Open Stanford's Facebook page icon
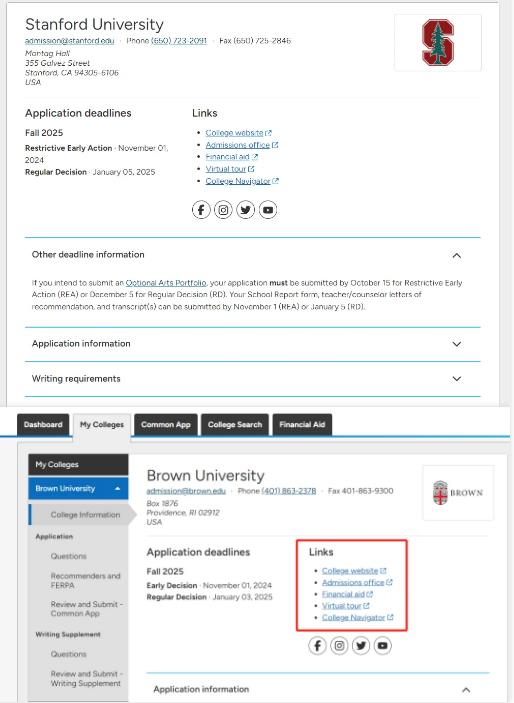This screenshot has width=514, height=703. tap(201, 210)
